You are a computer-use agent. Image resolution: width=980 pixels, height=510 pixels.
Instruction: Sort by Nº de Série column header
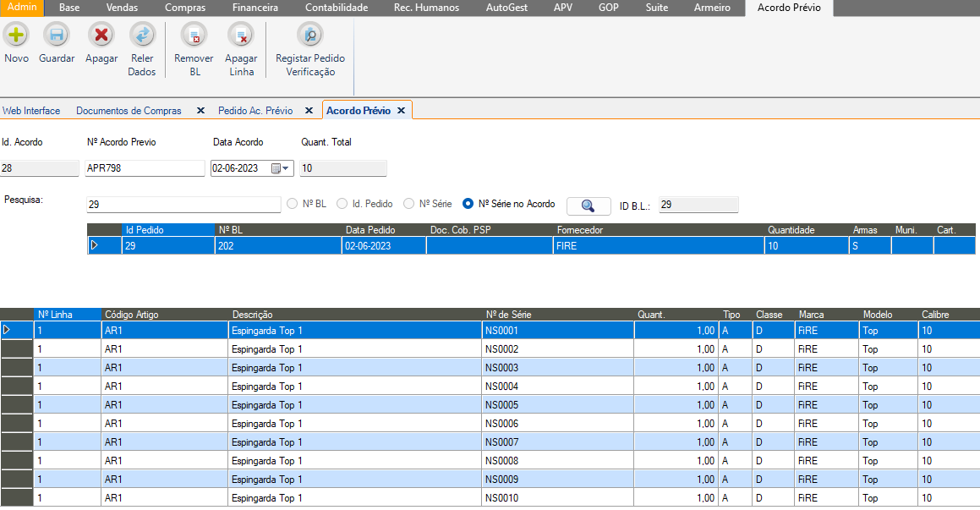point(508,315)
